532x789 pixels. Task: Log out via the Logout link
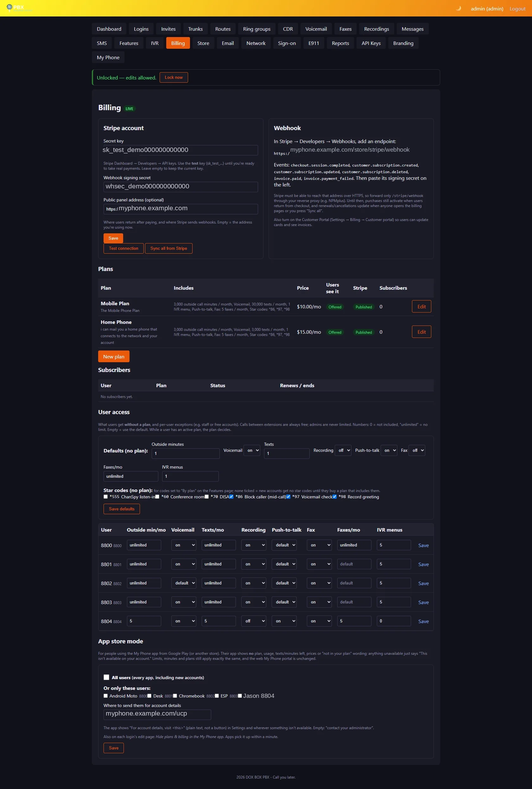(x=517, y=9)
